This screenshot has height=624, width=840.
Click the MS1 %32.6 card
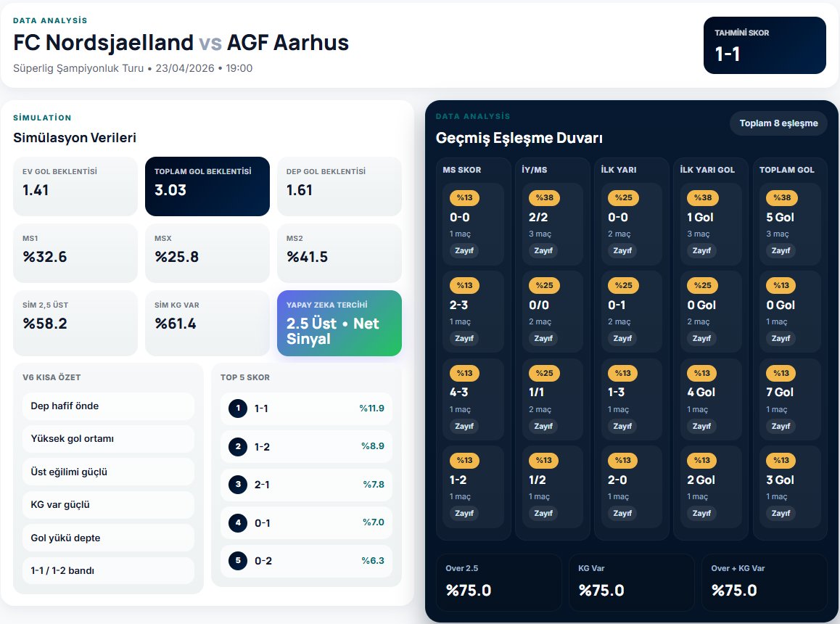click(x=75, y=253)
